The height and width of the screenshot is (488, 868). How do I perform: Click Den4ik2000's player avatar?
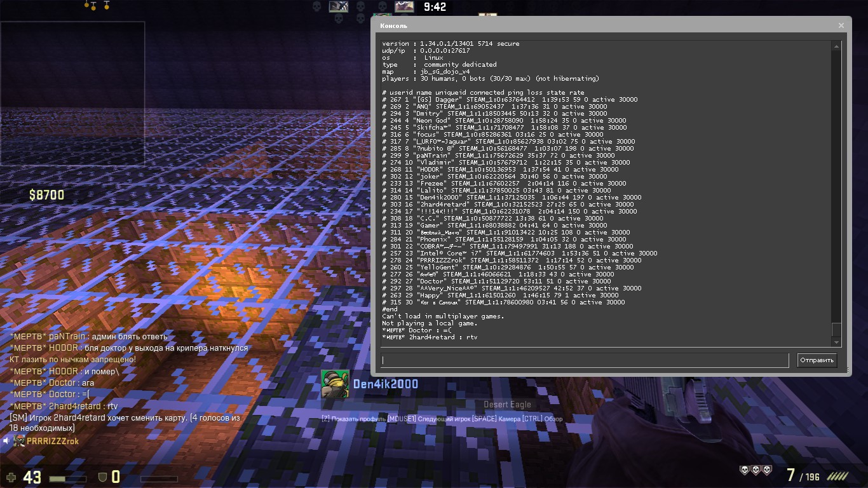coord(335,384)
